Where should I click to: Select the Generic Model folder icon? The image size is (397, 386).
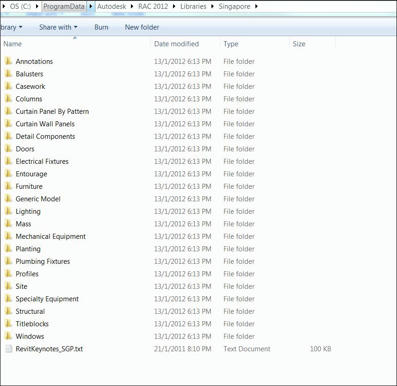8,199
